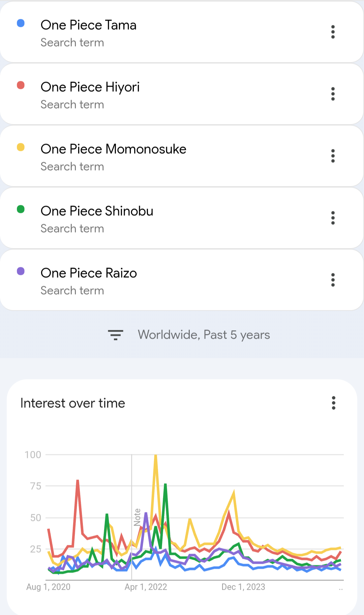Viewport: 364px width, 615px height.
Task: Click the green dot beside Shinobu
Action: click(21, 209)
